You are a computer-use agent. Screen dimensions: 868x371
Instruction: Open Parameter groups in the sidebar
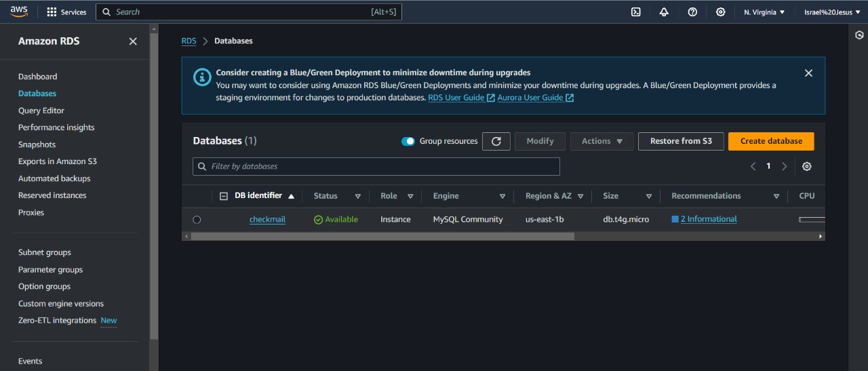[50, 270]
